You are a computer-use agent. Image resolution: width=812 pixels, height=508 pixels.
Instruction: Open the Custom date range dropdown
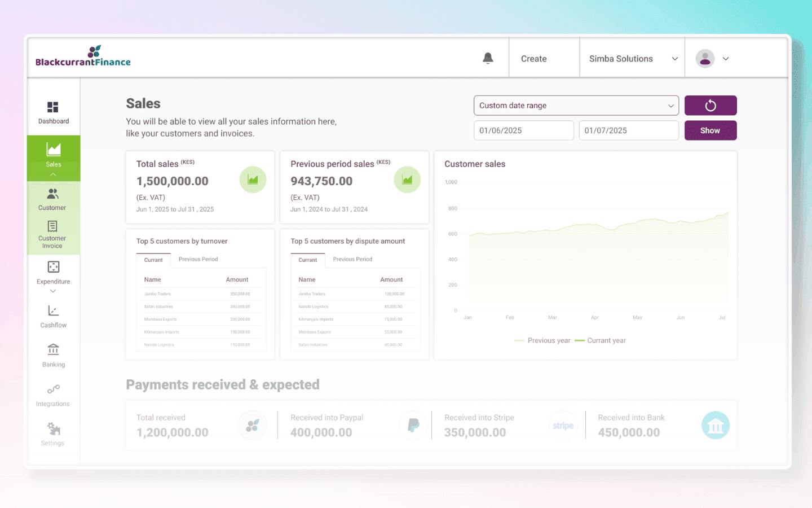click(x=576, y=106)
